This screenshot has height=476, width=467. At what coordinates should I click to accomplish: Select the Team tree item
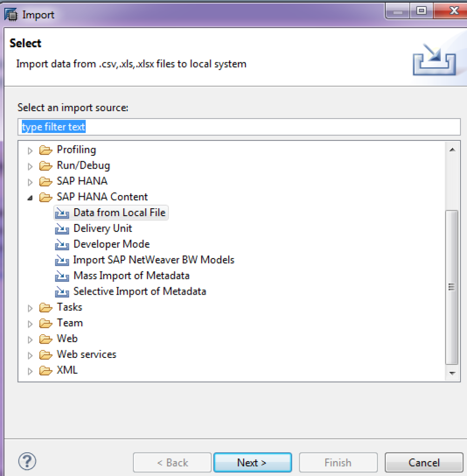(x=70, y=323)
